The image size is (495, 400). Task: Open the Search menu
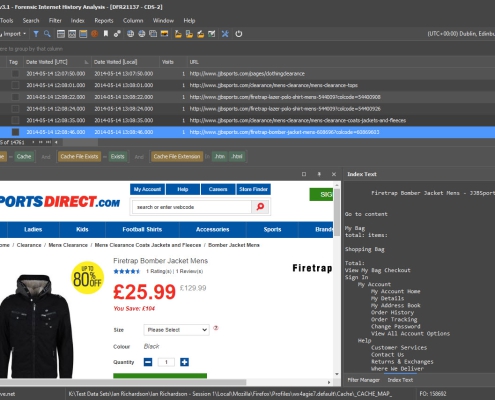coord(31,21)
